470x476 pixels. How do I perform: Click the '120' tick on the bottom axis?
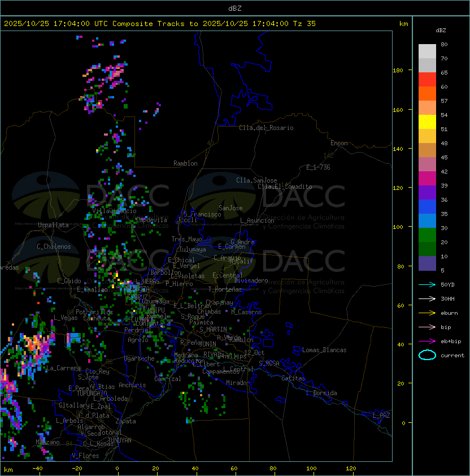click(x=351, y=469)
